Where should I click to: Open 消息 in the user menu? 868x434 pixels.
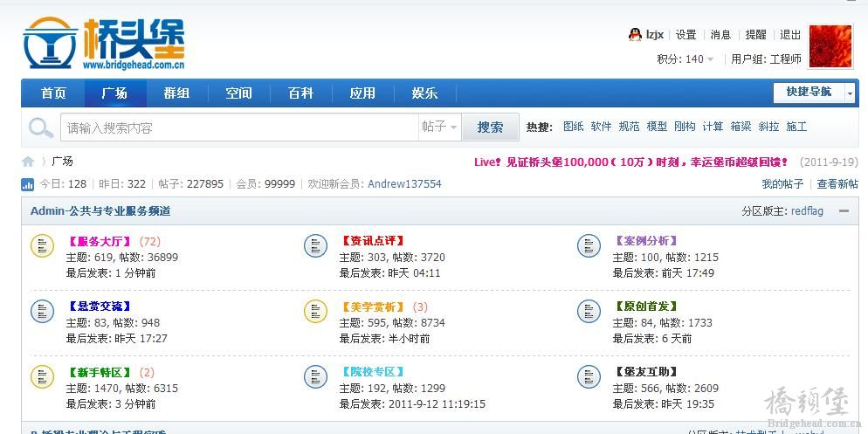coord(720,35)
